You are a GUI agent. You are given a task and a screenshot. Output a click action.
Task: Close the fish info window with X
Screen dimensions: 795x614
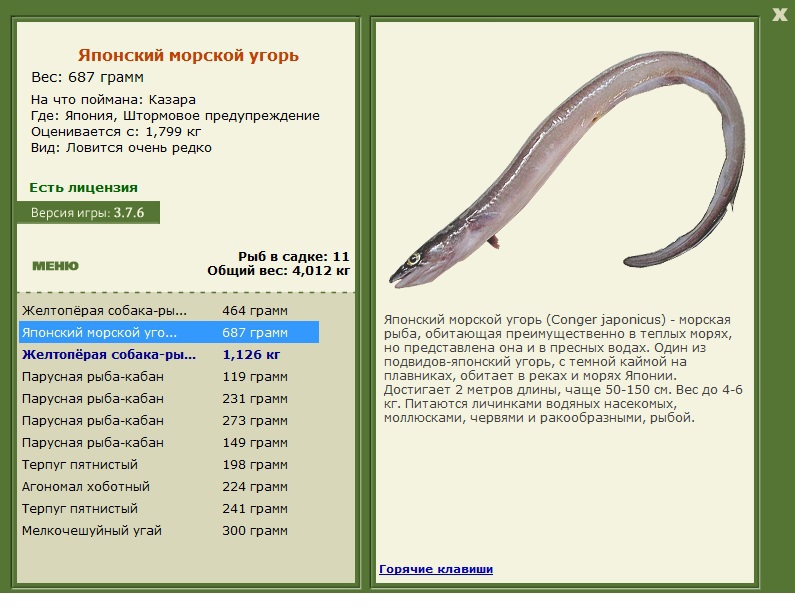click(x=779, y=14)
